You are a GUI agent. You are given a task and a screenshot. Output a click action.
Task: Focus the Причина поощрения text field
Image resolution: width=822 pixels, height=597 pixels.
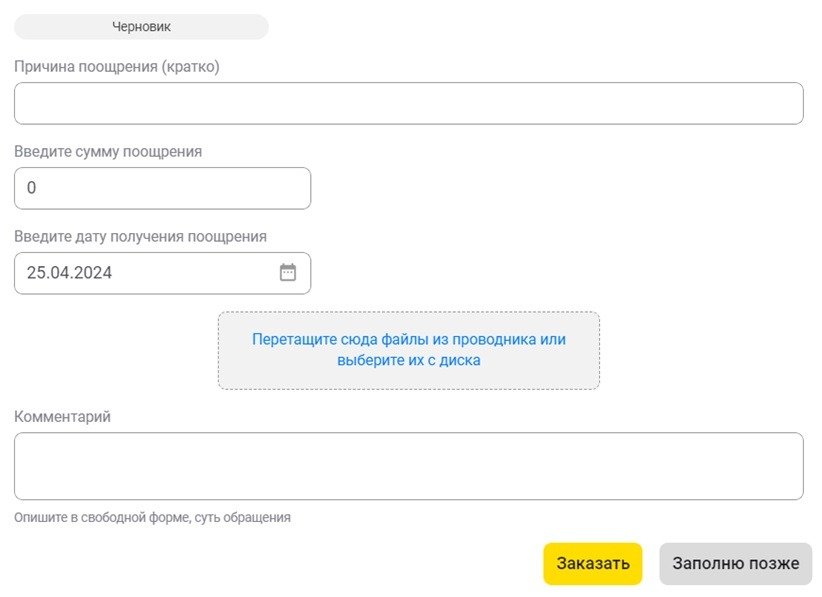(x=408, y=103)
